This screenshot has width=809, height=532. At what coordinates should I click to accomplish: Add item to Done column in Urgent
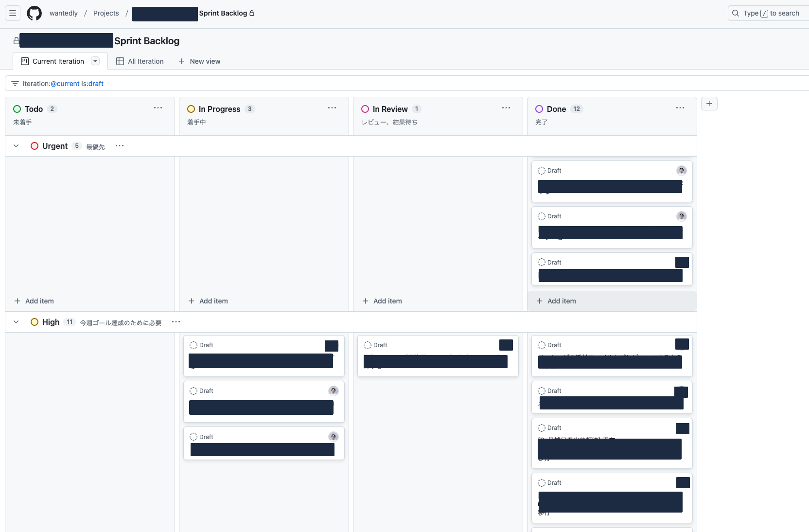(x=612, y=301)
